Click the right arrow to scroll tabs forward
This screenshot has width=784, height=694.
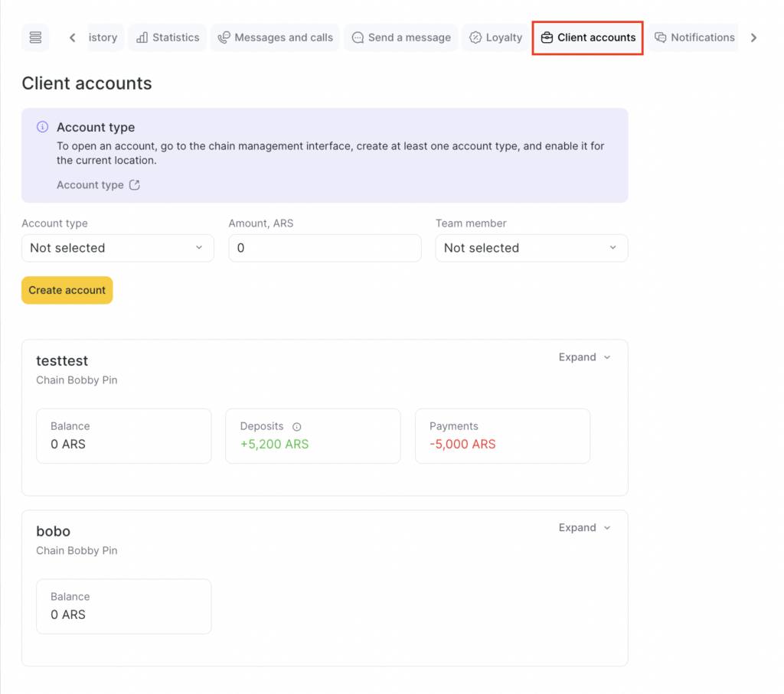click(x=753, y=37)
